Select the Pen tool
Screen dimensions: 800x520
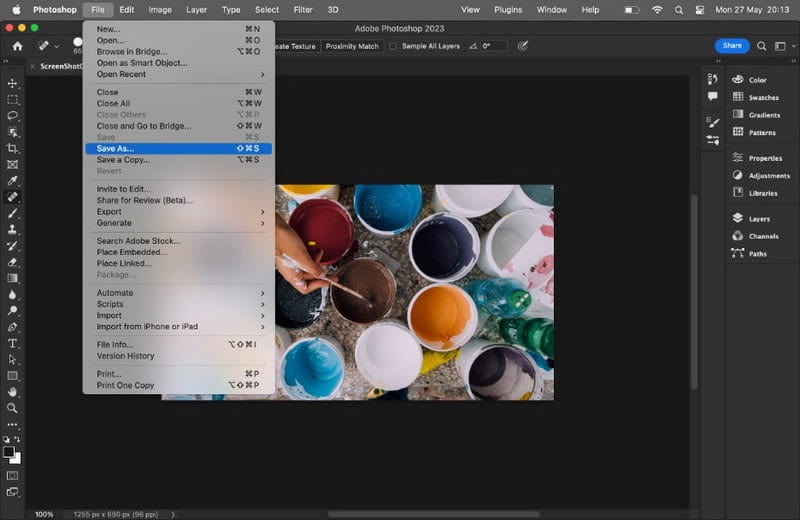click(x=12, y=327)
